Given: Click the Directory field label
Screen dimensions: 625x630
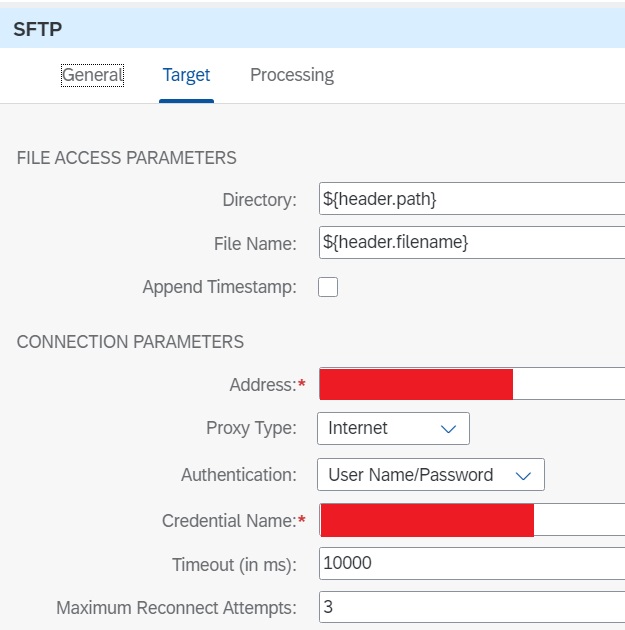Looking at the screenshot, I should (259, 199).
